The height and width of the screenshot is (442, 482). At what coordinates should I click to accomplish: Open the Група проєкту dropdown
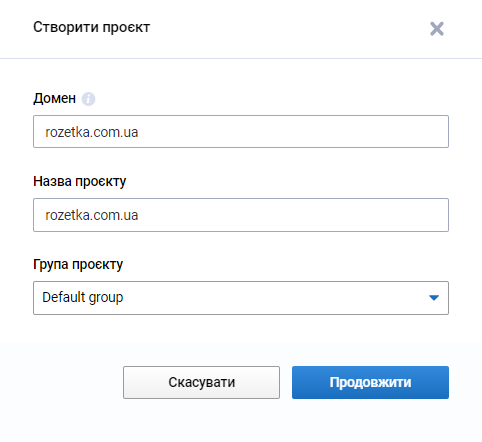241,298
